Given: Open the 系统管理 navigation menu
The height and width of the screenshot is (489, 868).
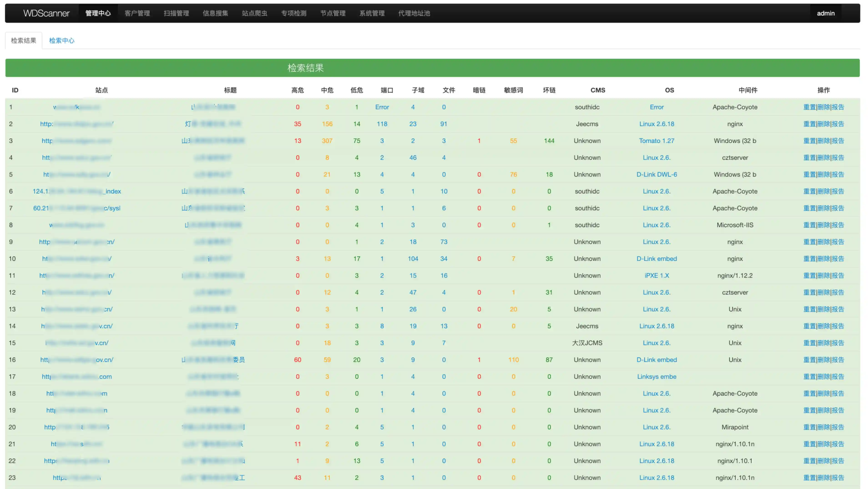Looking at the screenshot, I should click(x=372, y=13).
